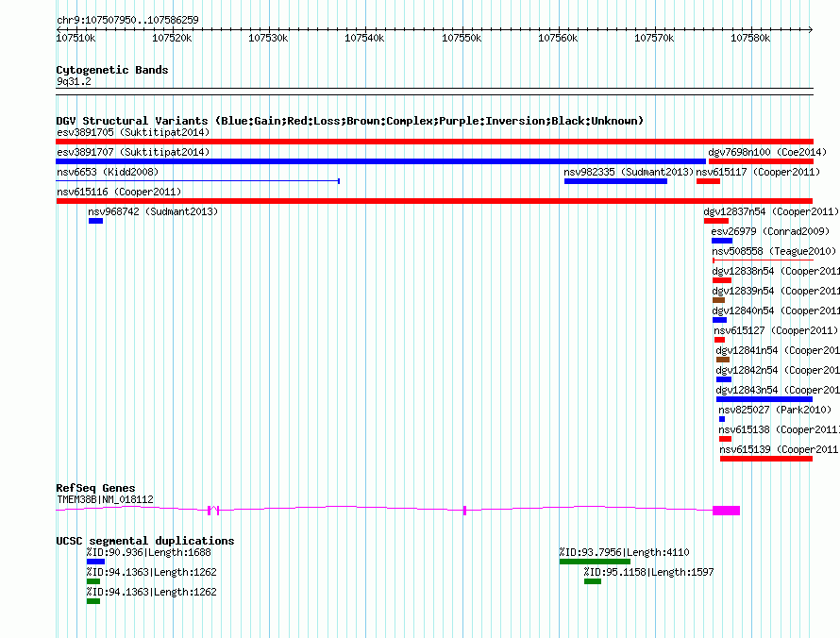Click the nsv615117 (Cooper2011) label
840x638 pixels.
coord(758,172)
